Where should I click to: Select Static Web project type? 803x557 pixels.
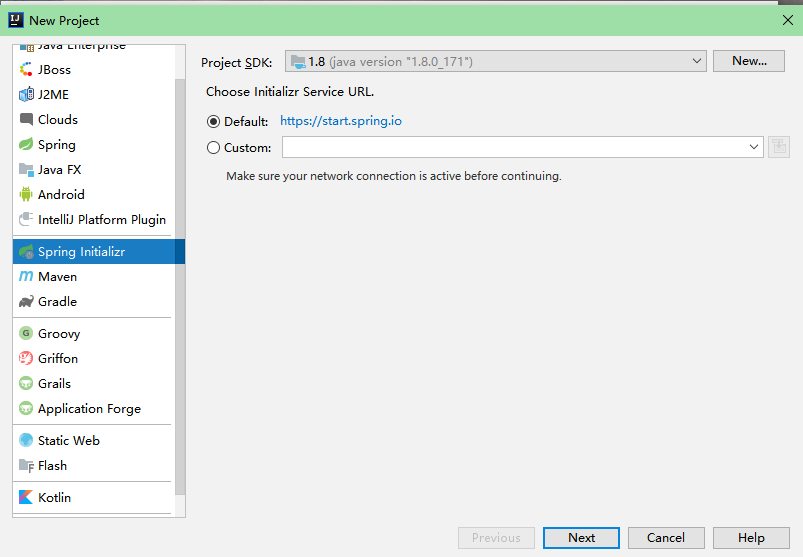pyautogui.click(x=94, y=440)
